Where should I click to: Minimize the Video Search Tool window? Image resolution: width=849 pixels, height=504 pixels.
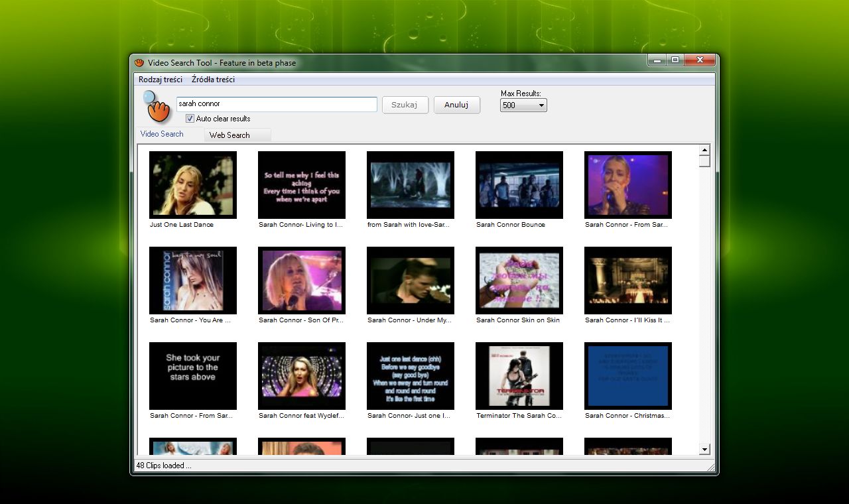[657, 60]
